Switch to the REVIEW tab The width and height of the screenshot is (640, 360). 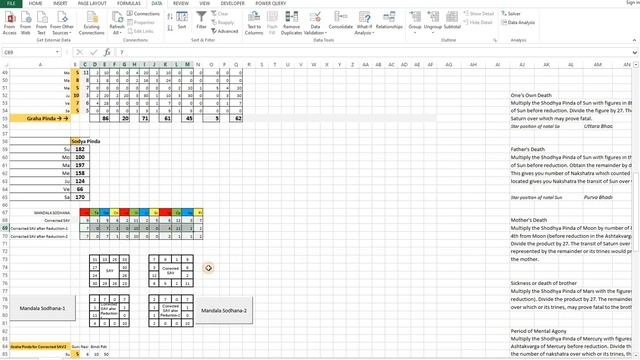(x=181, y=3)
